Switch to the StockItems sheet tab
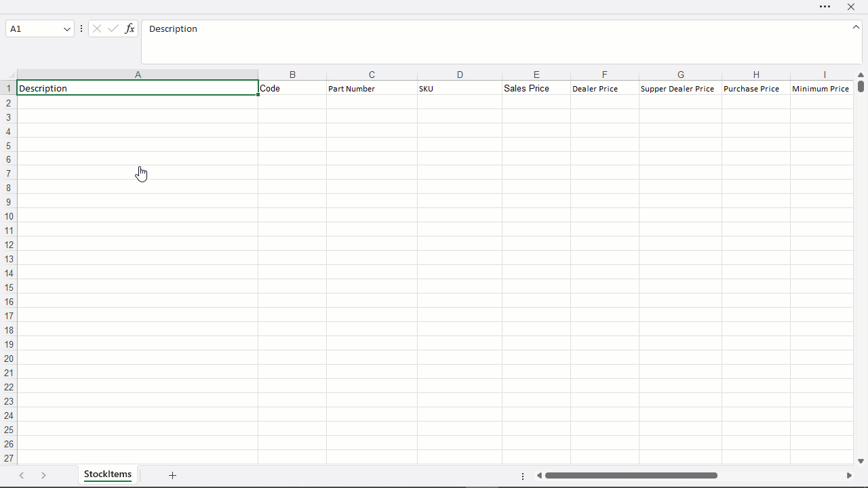This screenshot has width=868, height=488. click(x=108, y=474)
